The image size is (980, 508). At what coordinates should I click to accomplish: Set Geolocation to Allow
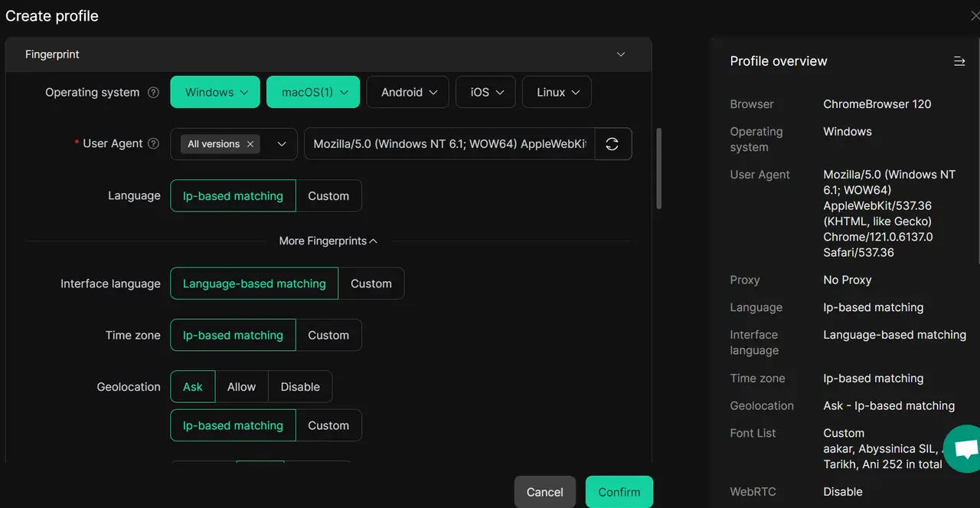241,387
